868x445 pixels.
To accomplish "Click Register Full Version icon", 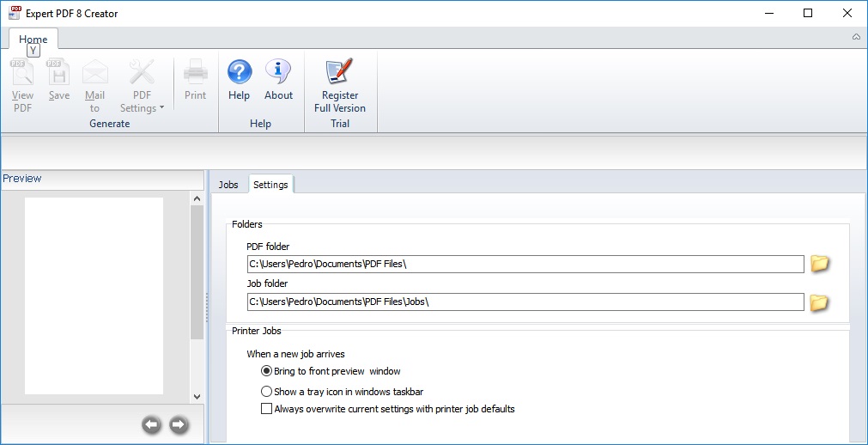I will tap(340, 72).
